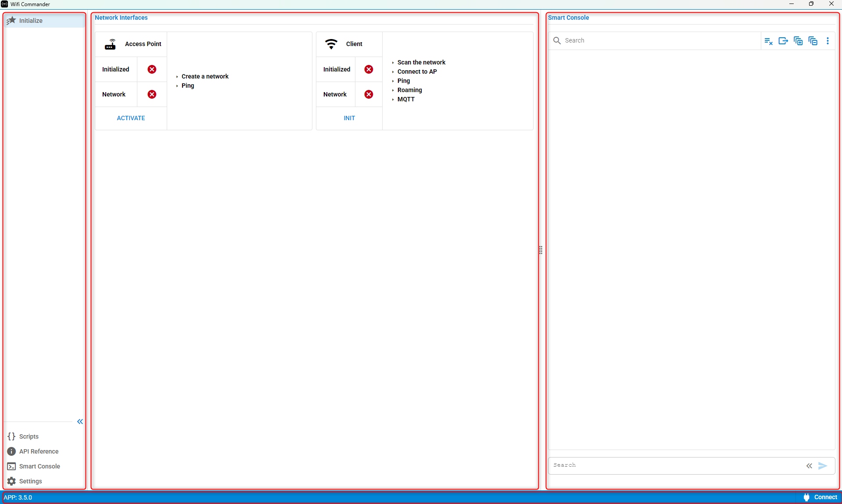Click the export console log icon
The image size is (842, 504).
tap(783, 41)
